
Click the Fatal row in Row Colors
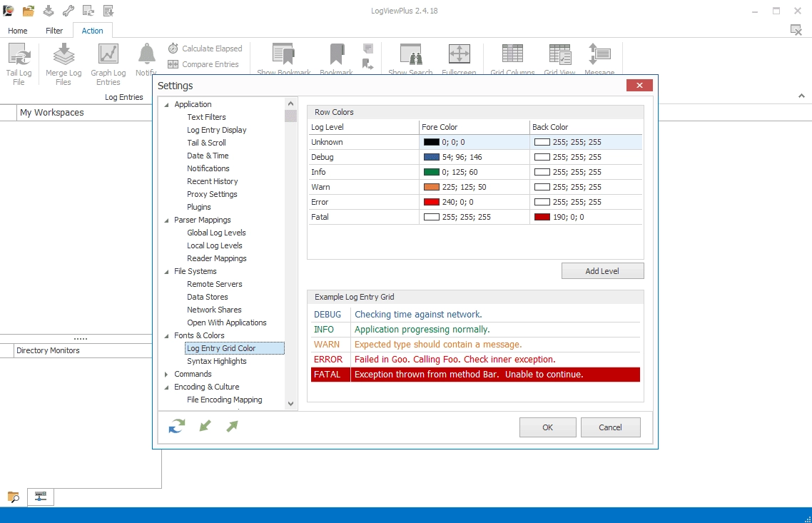(475, 217)
